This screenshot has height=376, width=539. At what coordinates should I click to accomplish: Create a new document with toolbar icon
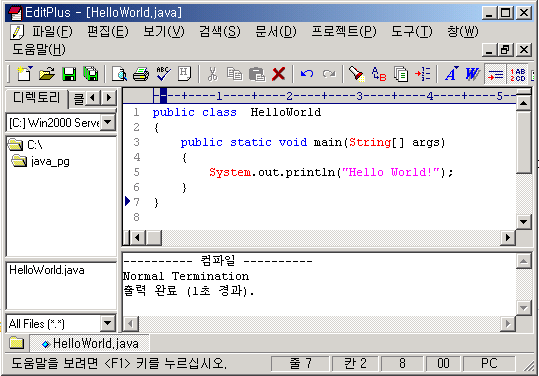pyautogui.click(x=24, y=74)
